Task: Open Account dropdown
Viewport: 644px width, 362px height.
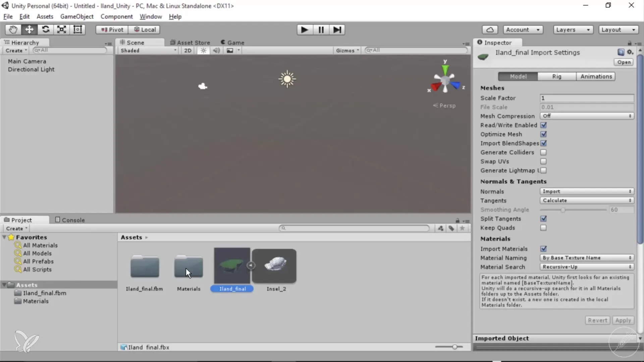Action: (x=523, y=29)
